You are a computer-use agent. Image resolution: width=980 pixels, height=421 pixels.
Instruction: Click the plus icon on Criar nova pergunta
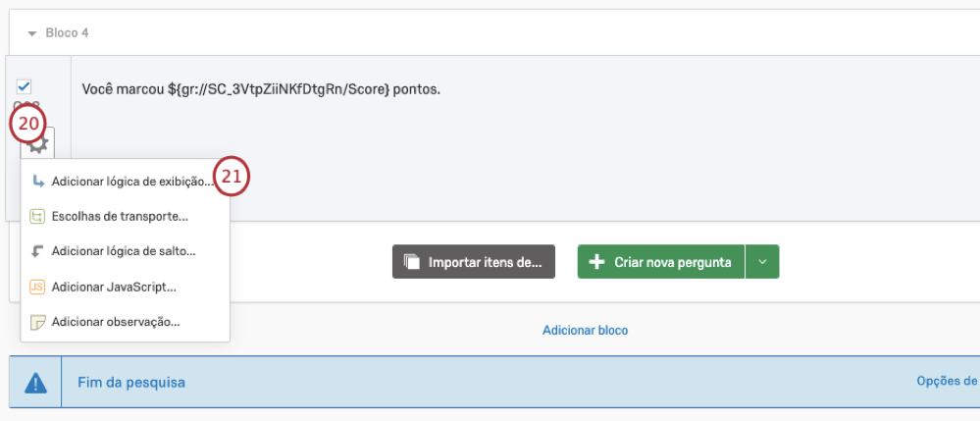click(x=596, y=262)
